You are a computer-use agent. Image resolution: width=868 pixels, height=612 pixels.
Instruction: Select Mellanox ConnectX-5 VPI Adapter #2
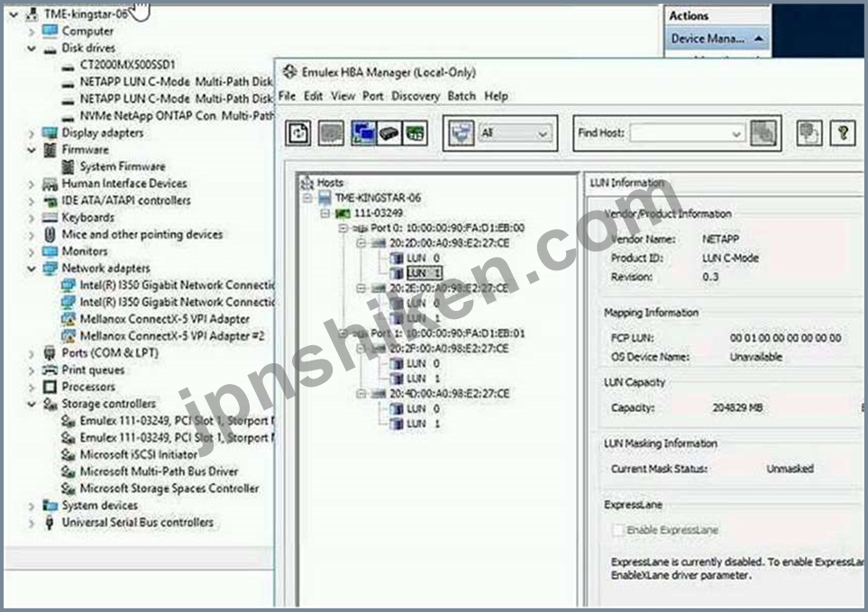coord(172,336)
